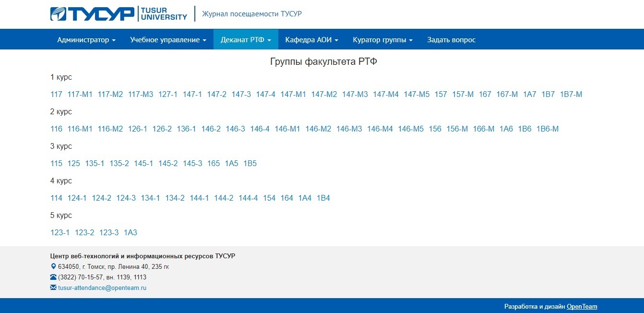Click the map marker address icon
Viewport: 644px width, 313px height.
tap(53, 266)
